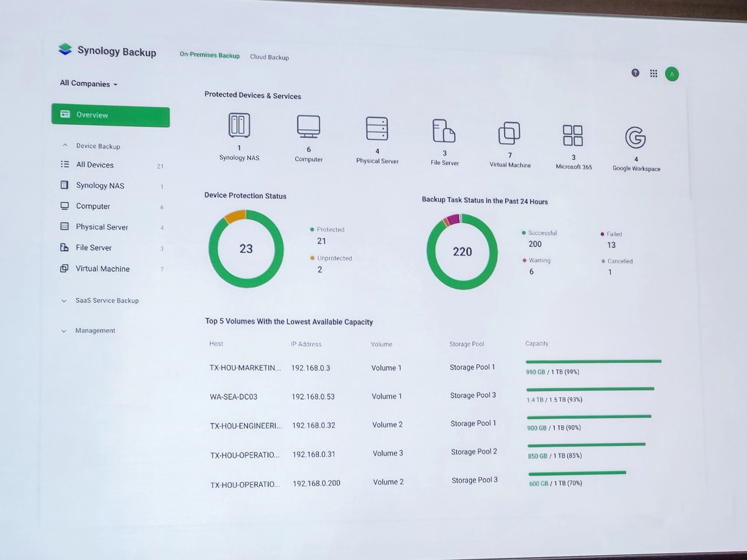
Task: Click the Physical Server sidebar icon
Action: pos(65,226)
